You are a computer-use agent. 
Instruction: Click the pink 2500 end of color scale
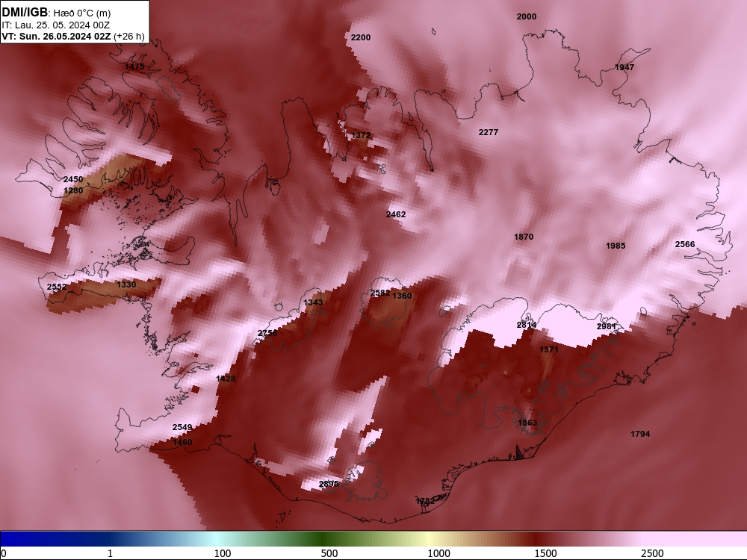pos(695,538)
